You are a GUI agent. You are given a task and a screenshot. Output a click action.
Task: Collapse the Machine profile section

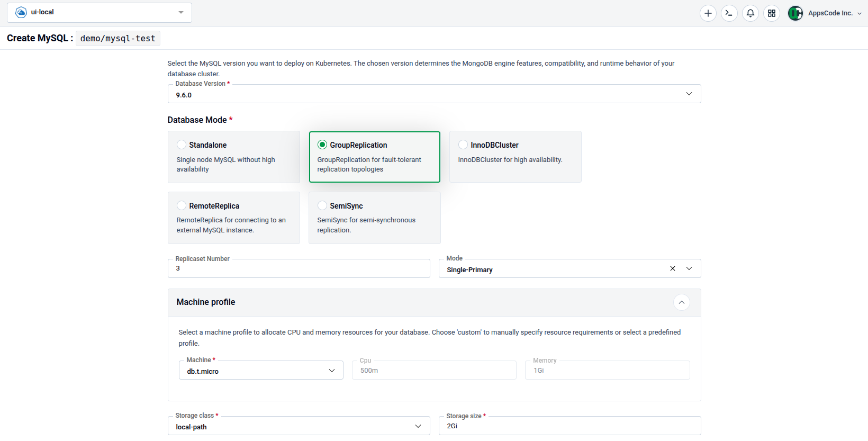pyautogui.click(x=682, y=302)
